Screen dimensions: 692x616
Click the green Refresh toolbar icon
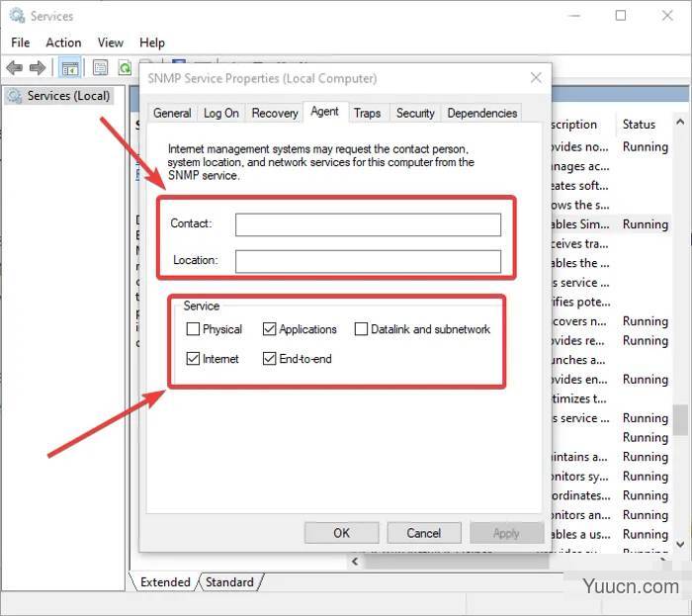(125, 68)
